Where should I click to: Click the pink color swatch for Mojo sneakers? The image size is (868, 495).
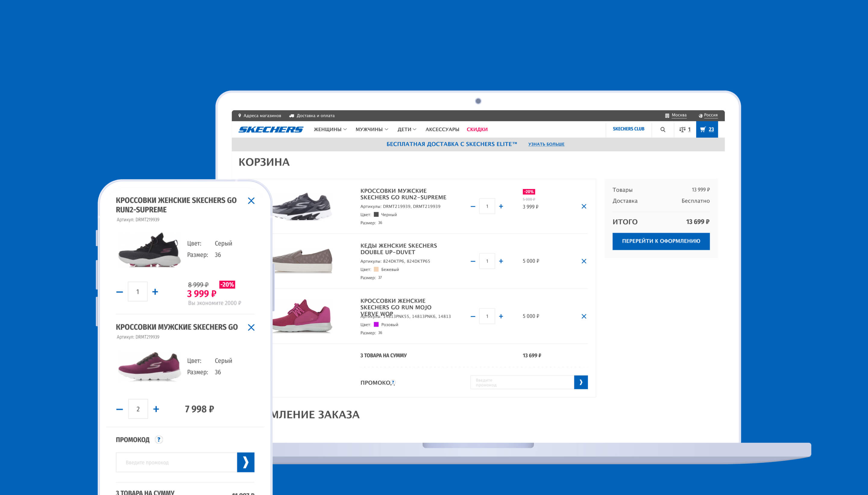coord(376,324)
